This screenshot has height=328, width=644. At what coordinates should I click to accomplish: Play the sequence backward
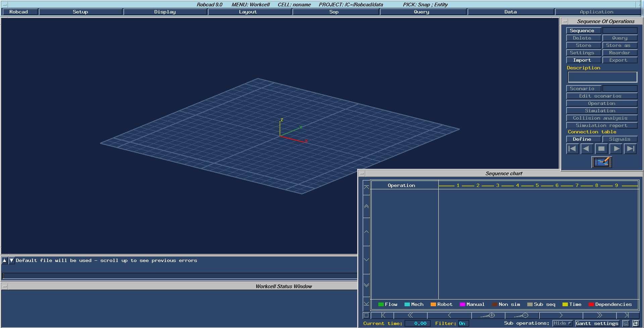click(587, 149)
